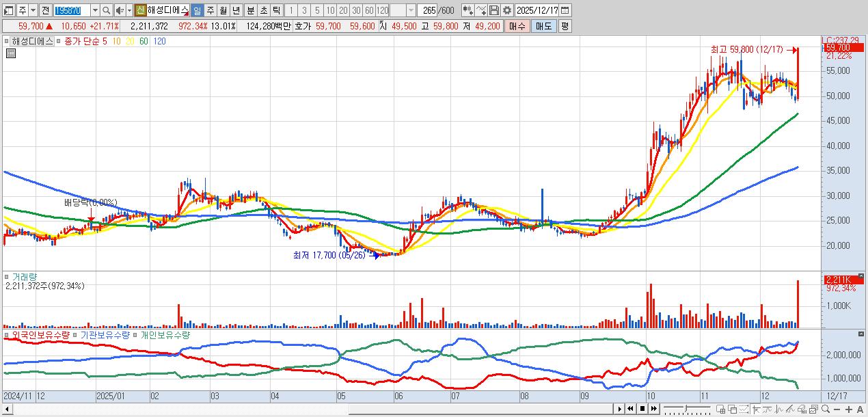868x417 pixels.
Task: Click the stop square button
Action: click(x=642, y=409)
